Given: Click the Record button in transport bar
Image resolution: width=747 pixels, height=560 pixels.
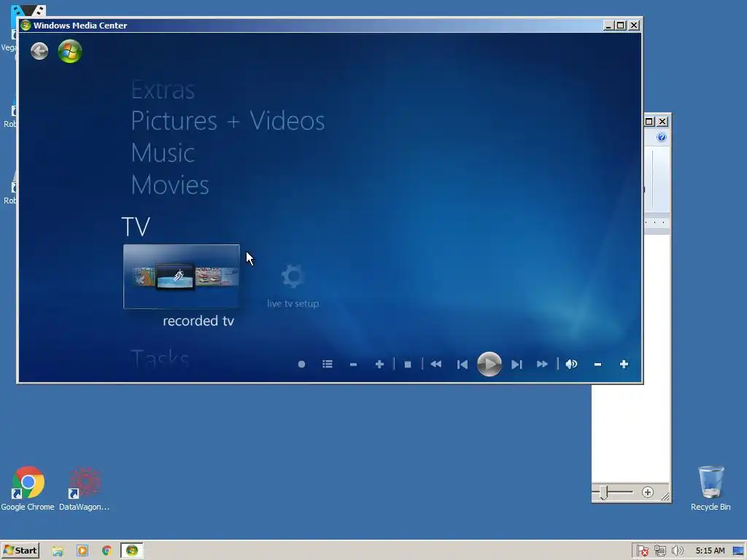Looking at the screenshot, I should (x=301, y=365).
